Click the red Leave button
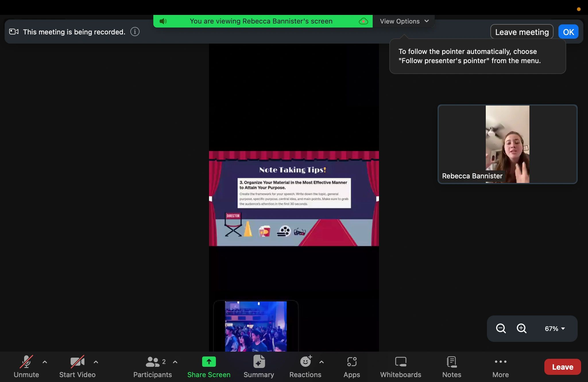The height and width of the screenshot is (382, 588). (x=562, y=367)
